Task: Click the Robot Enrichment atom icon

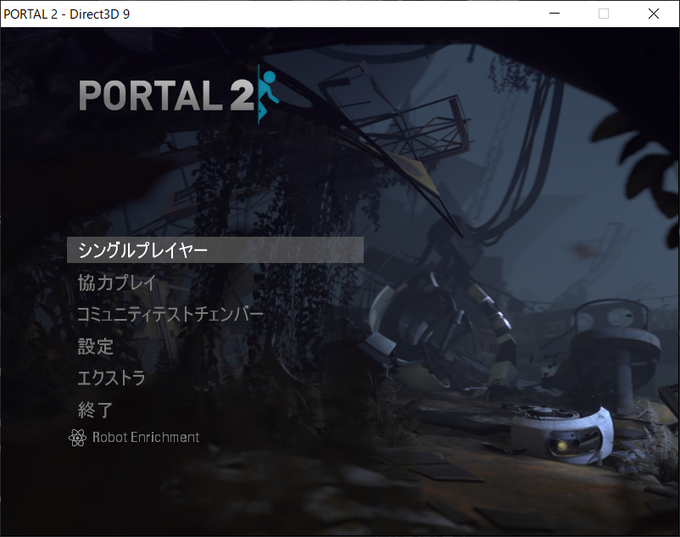Action: [x=77, y=438]
